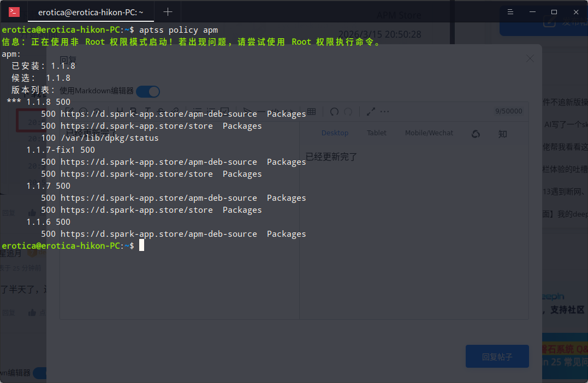
Task: Click the '1.1.7-fix1 500' version line
Action: click(x=61, y=150)
